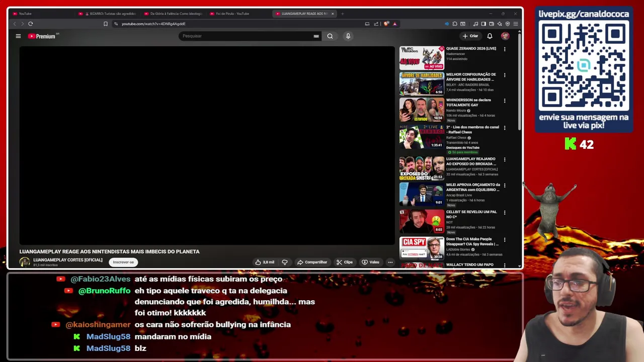Screen dimensions: 644x362
Task: Open options for CELLBIT SE REVELOU video
Action: [x=505, y=213]
